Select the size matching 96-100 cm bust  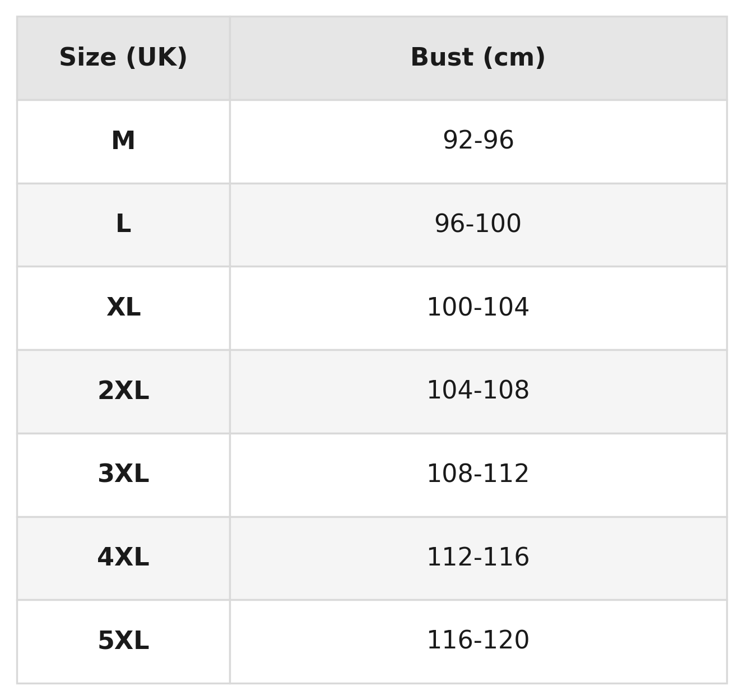[123, 224]
